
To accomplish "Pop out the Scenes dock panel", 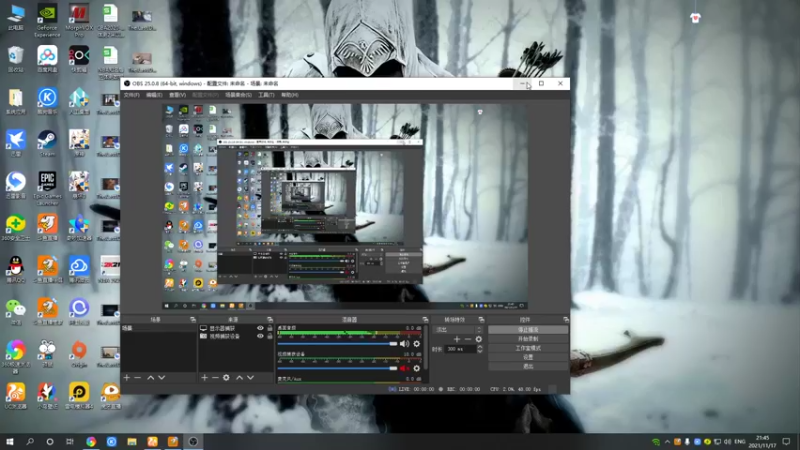I will pyautogui.click(x=193, y=319).
